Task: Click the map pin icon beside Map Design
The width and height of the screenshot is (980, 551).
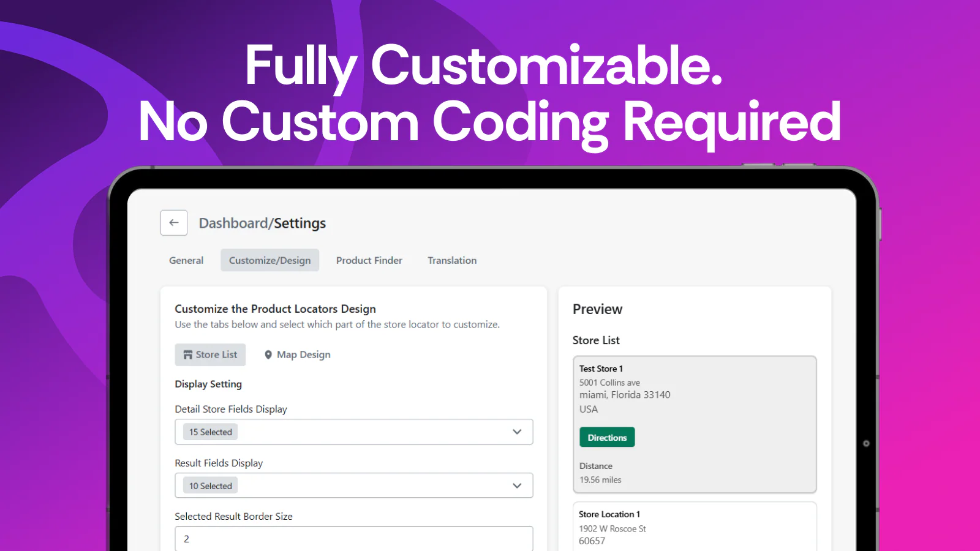Action: coord(268,355)
